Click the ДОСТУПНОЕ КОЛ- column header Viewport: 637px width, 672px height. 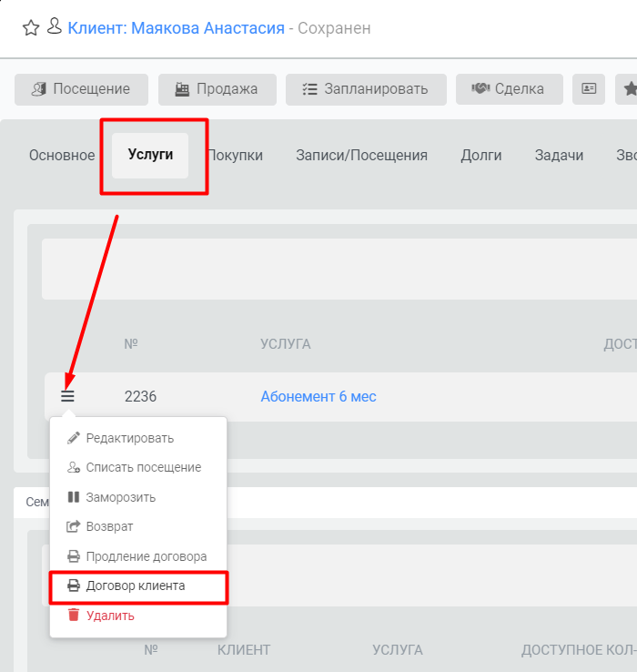click(x=579, y=650)
